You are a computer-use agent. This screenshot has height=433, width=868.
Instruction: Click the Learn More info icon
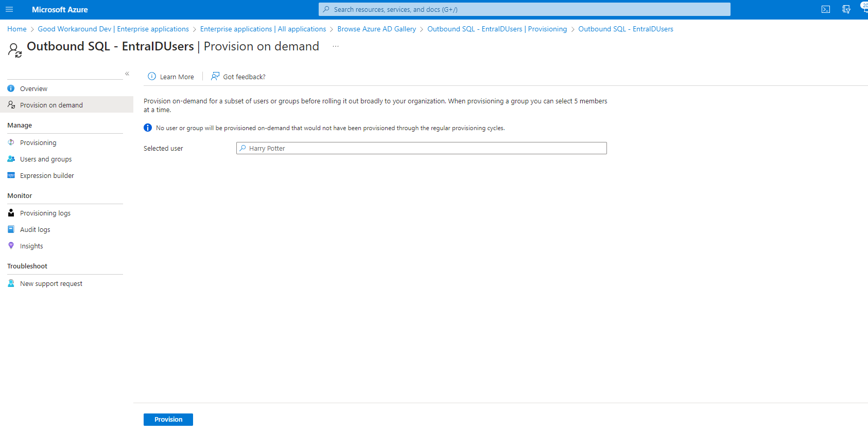pyautogui.click(x=152, y=77)
